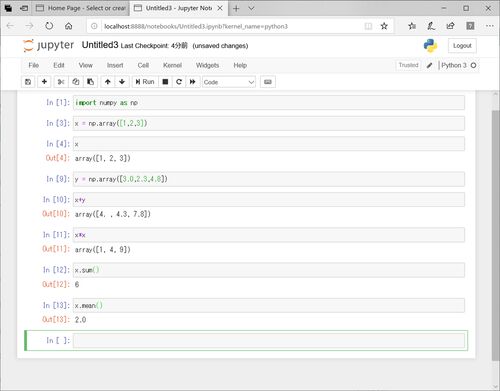The height and width of the screenshot is (391, 500).
Task: Show tab list chevron dropdown
Action: 251,8
